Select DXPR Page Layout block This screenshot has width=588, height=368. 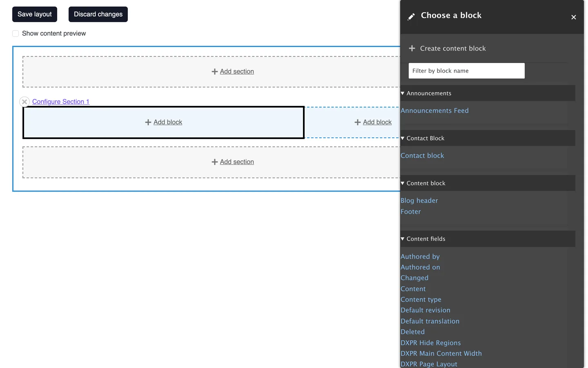(x=429, y=364)
